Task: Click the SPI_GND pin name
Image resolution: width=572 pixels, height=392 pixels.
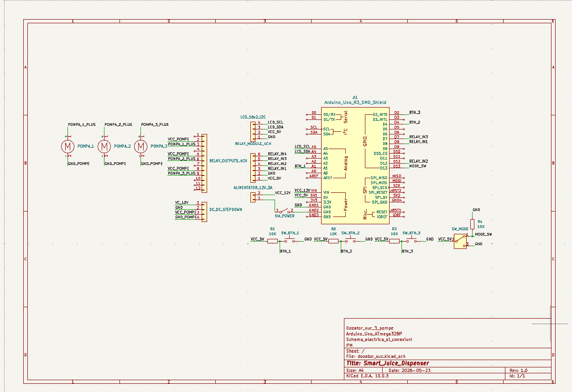Action: [380, 202]
